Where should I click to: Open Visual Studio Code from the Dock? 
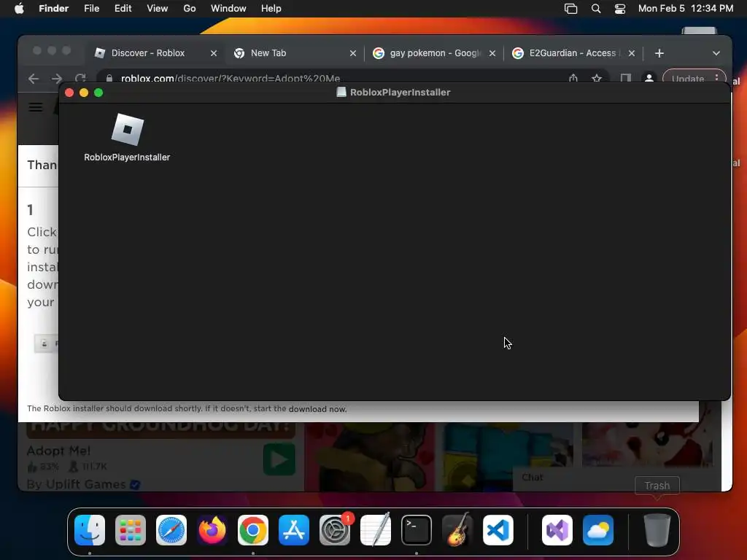tap(498, 530)
